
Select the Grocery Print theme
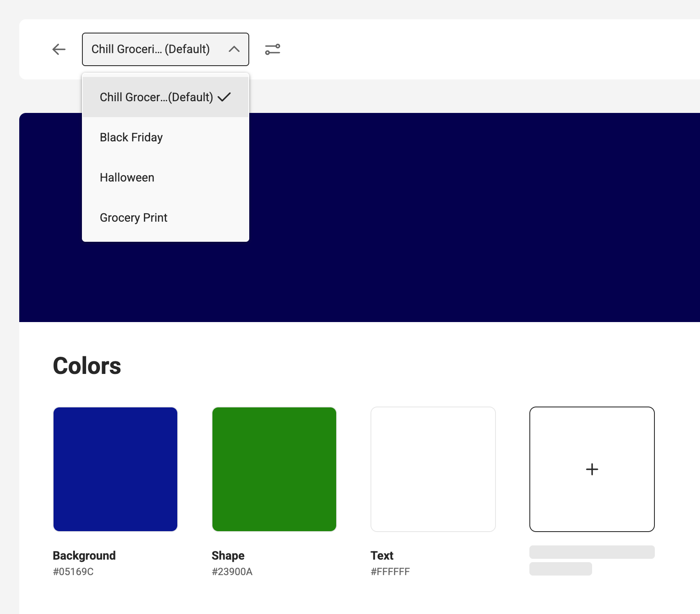click(166, 217)
